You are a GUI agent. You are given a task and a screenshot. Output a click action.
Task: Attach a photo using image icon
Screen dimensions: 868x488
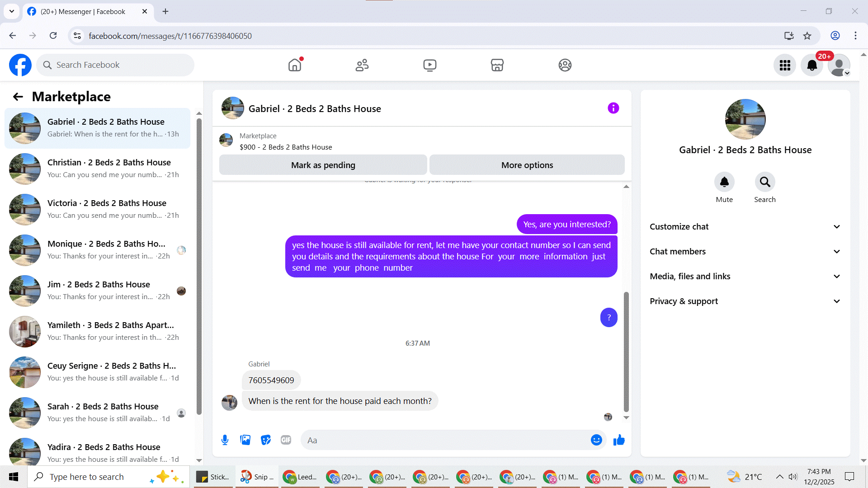pyautogui.click(x=245, y=440)
